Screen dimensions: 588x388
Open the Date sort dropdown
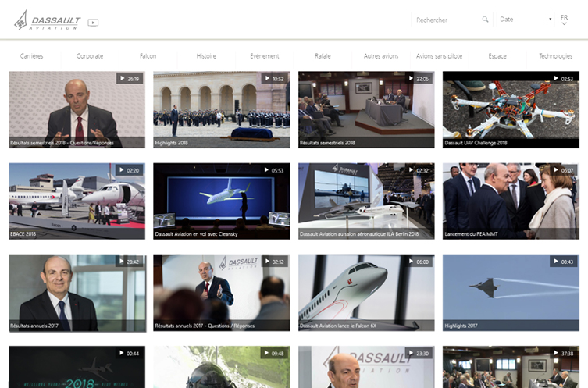(526, 20)
